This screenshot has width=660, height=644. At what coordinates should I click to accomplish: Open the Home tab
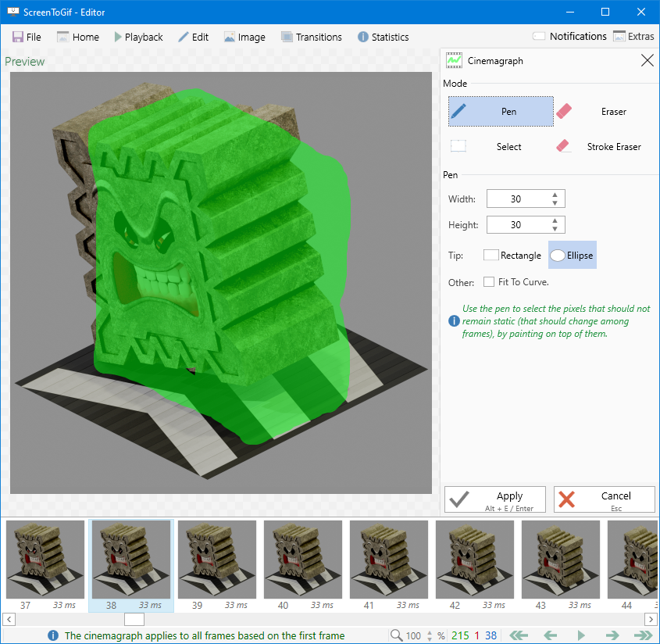[78, 37]
